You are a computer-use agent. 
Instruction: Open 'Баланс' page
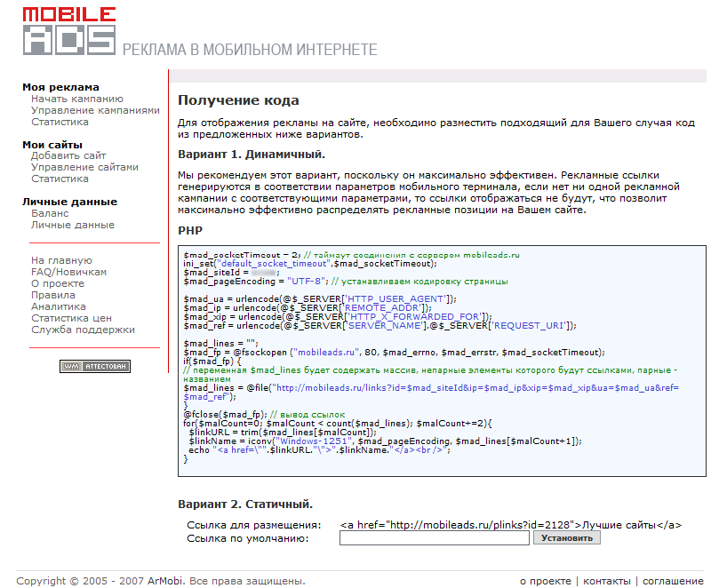click(50, 213)
